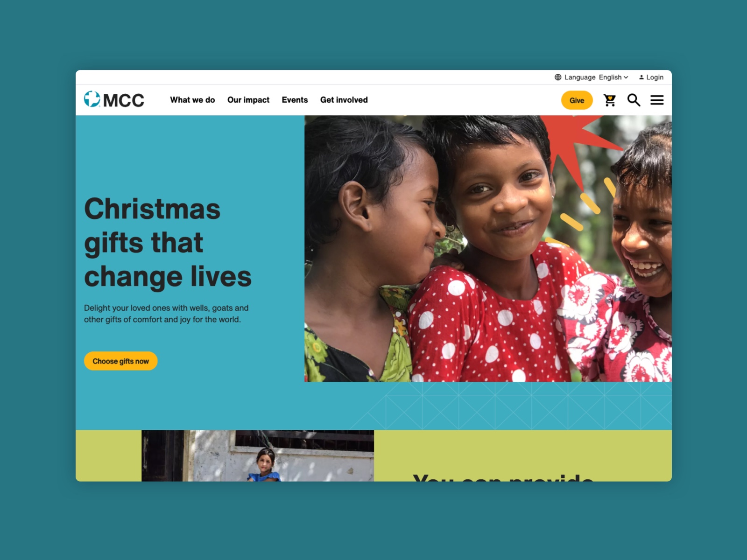
Task: Click the Login person icon
Action: point(641,77)
